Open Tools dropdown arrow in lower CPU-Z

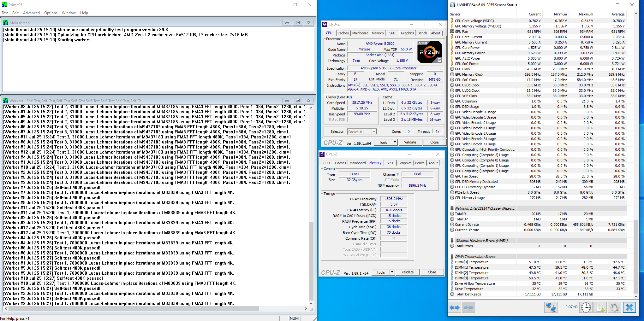click(x=392, y=272)
